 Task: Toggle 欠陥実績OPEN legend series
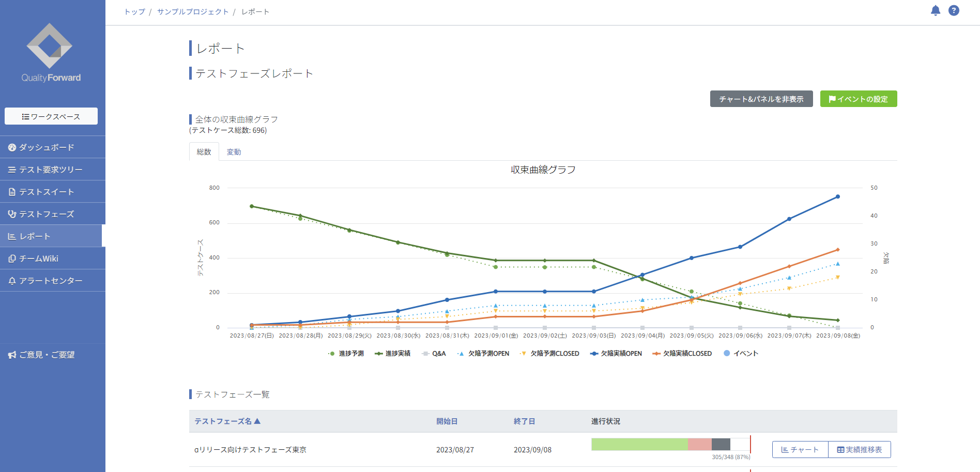coord(616,354)
